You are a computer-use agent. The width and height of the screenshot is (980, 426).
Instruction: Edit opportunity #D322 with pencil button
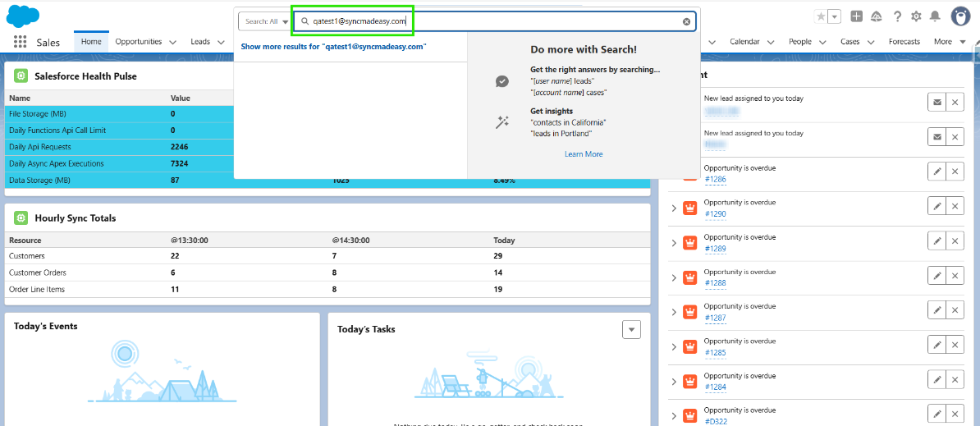(x=936, y=414)
